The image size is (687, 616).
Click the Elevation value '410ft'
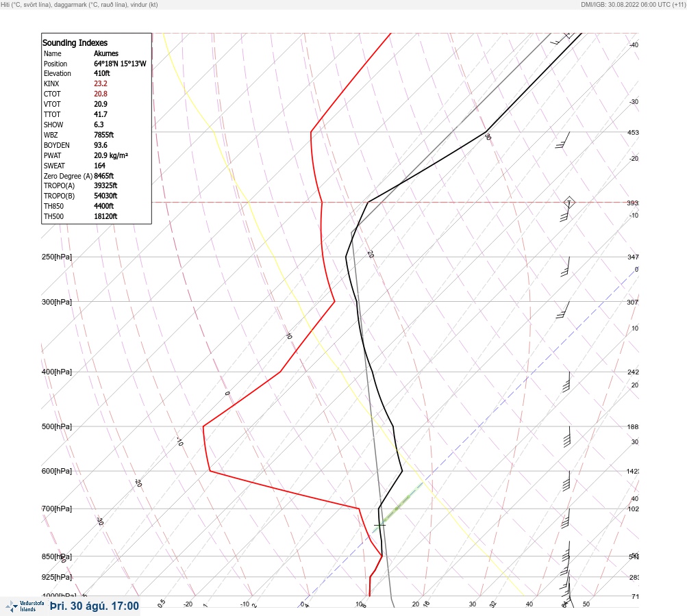coord(101,73)
